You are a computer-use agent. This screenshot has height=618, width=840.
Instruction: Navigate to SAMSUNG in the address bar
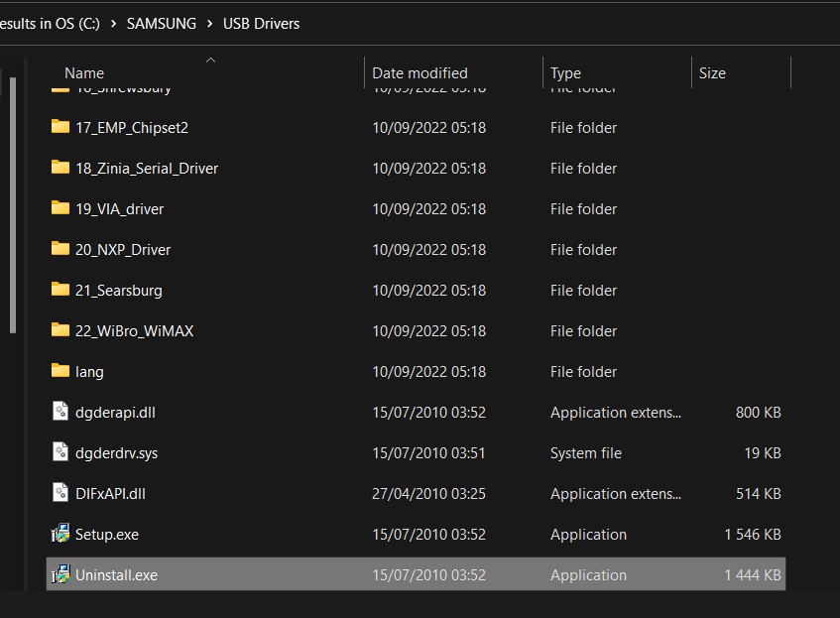(162, 24)
